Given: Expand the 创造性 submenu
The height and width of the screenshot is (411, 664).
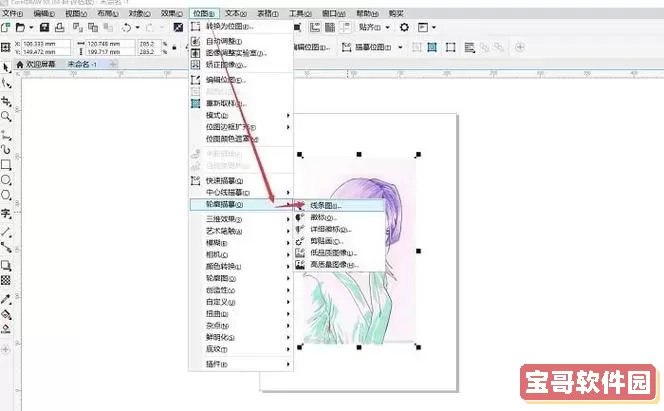Looking at the screenshot, I should (x=241, y=290).
